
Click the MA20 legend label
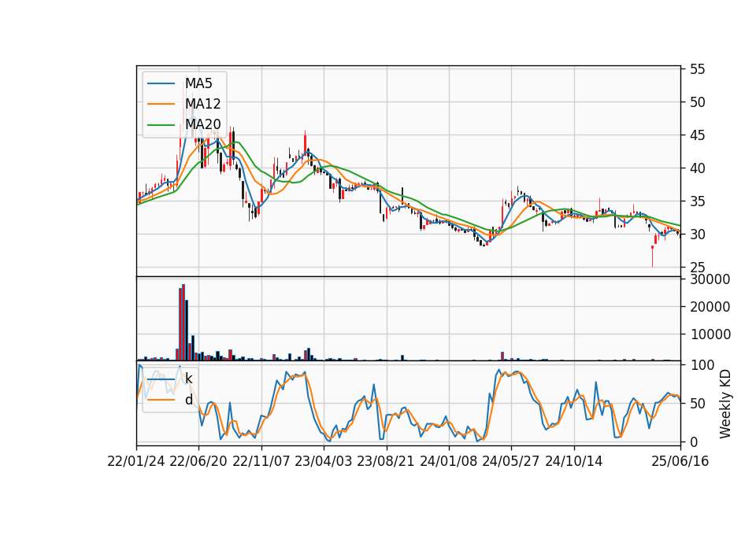[202, 124]
